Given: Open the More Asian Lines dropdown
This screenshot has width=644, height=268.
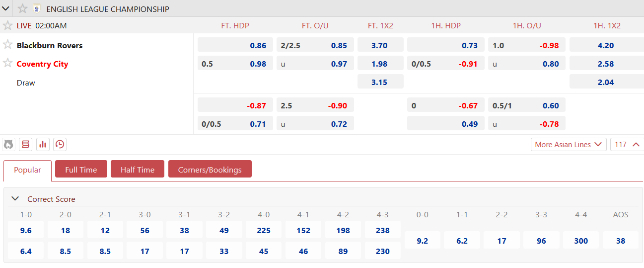Looking at the screenshot, I should click(569, 144).
